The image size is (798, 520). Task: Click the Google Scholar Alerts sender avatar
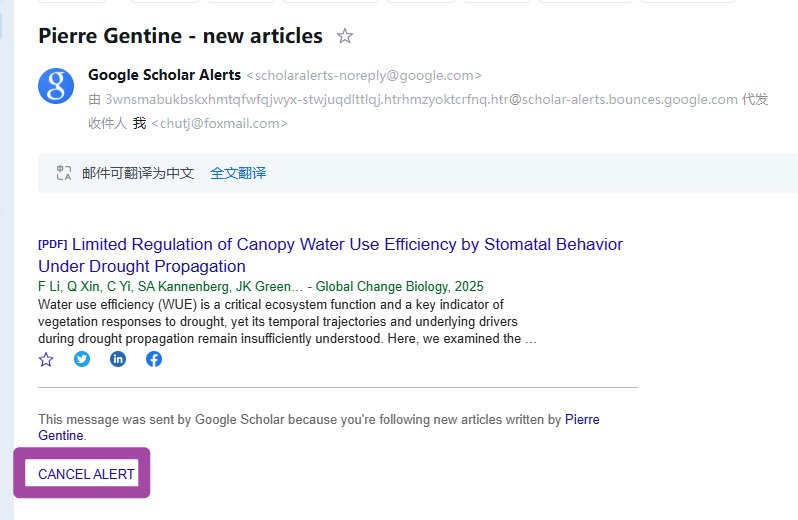point(56,86)
